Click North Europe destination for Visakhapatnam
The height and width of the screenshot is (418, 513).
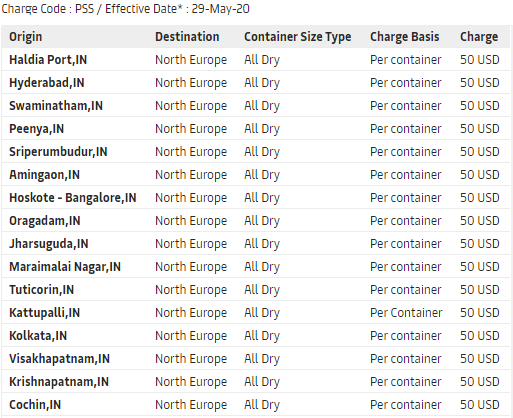(191, 359)
